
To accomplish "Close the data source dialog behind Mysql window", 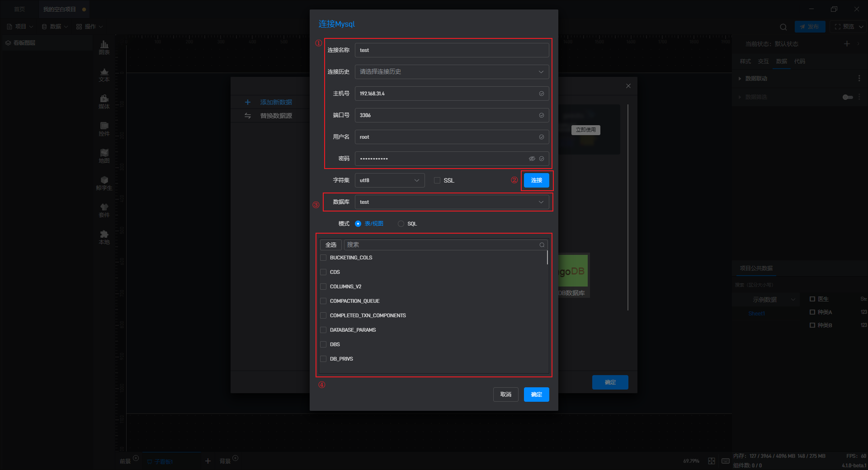I will click(628, 86).
